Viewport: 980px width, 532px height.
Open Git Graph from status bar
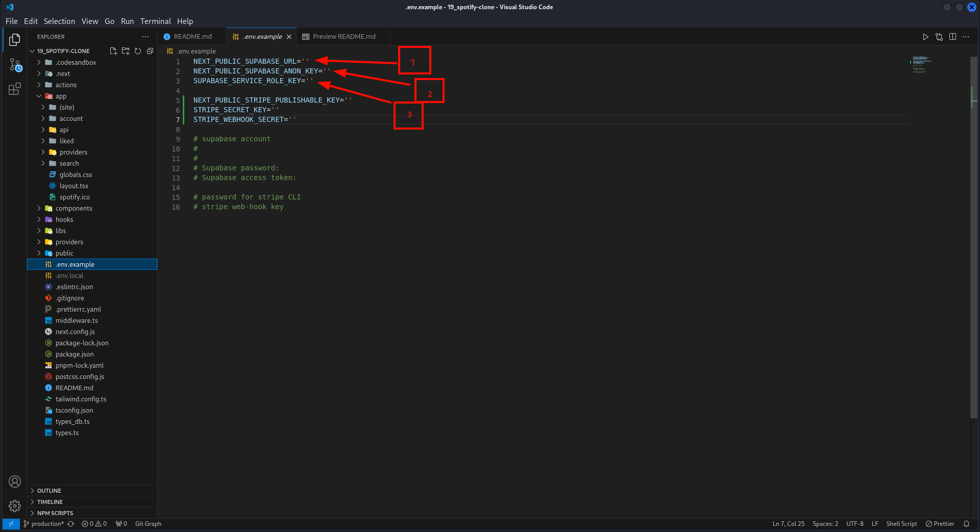(x=148, y=524)
